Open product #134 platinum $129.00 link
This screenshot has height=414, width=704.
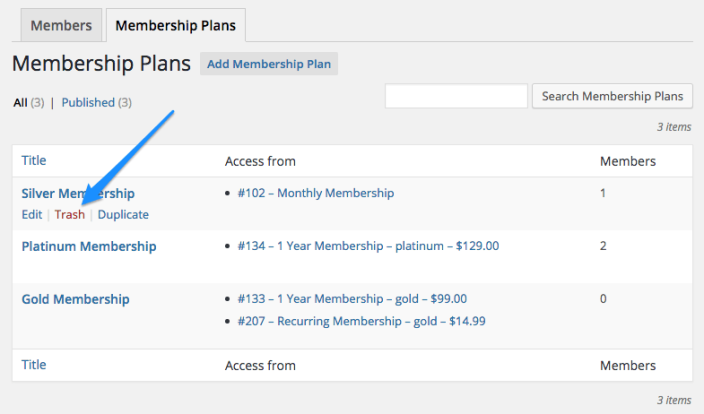[x=368, y=246]
